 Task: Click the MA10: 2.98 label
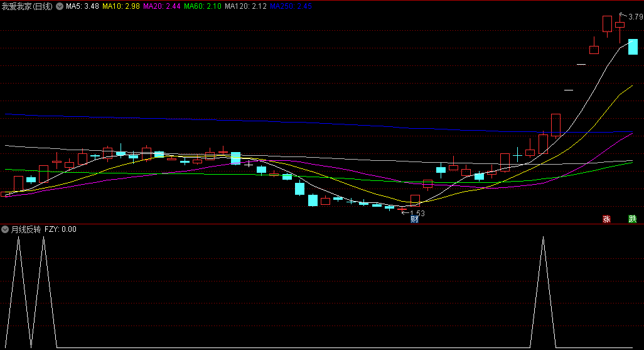click(121, 6)
